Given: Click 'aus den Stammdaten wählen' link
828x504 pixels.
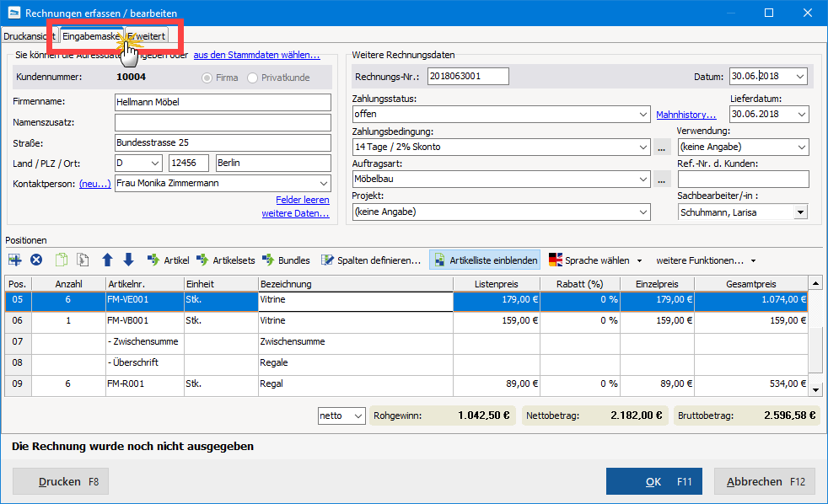Looking at the screenshot, I should pos(256,55).
